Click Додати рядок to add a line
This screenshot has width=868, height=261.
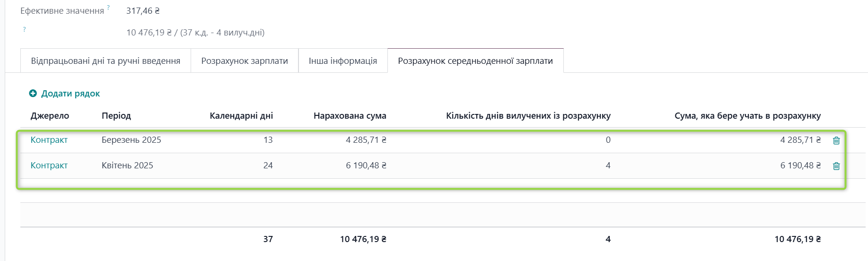pos(70,94)
